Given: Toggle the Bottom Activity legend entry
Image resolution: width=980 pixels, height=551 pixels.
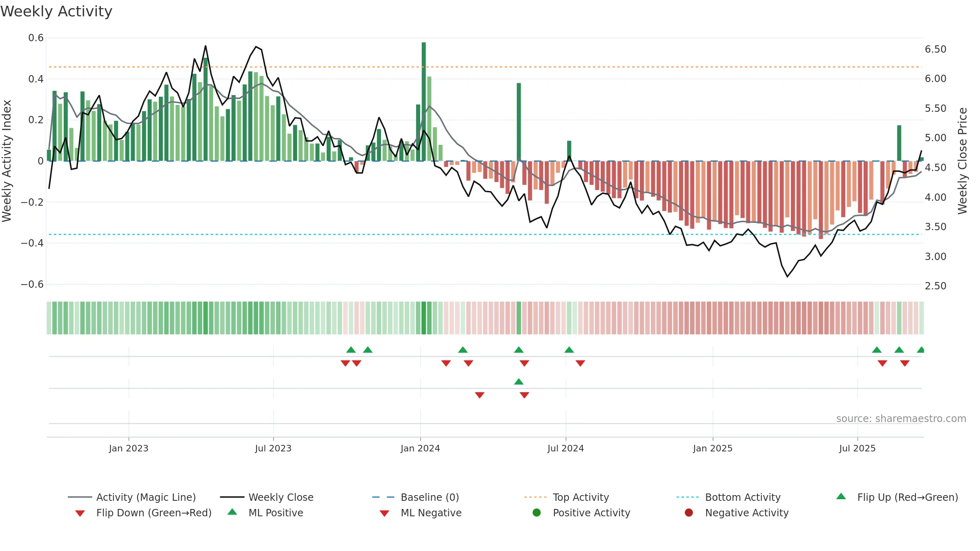Looking at the screenshot, I should coord(728,497).
